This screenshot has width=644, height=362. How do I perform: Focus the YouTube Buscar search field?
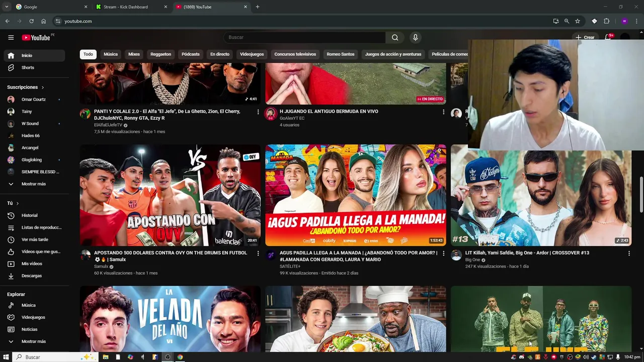pos(304,37)
